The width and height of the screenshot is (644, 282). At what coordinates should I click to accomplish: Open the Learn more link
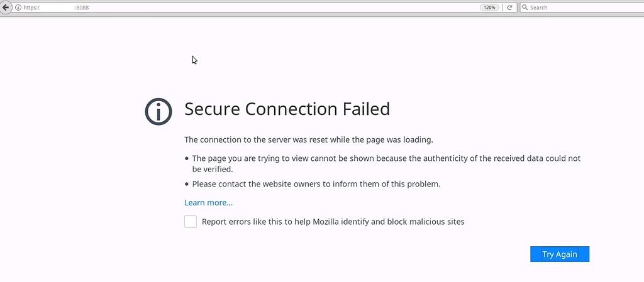point(208,202)
